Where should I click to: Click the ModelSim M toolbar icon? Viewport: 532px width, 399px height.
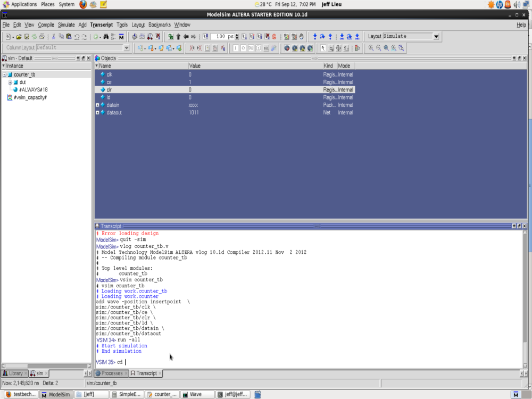pos(121,37)
